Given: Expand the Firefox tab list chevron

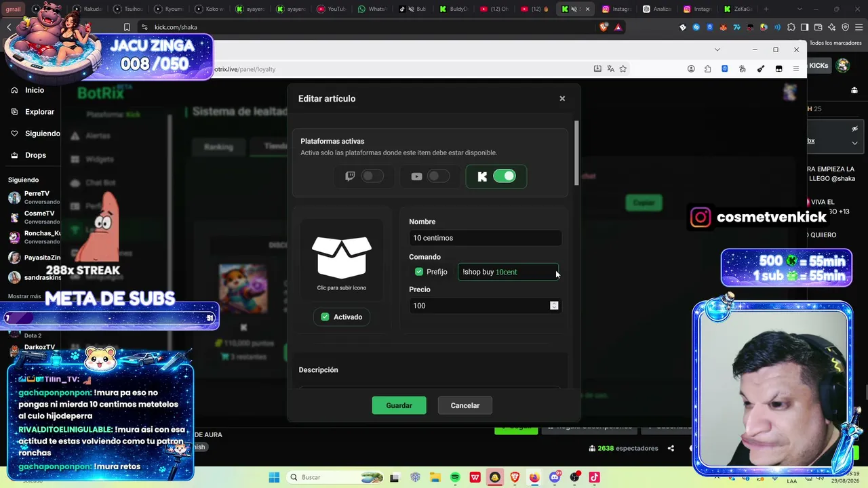Looking at the screenshot, I should click(717, 49).
